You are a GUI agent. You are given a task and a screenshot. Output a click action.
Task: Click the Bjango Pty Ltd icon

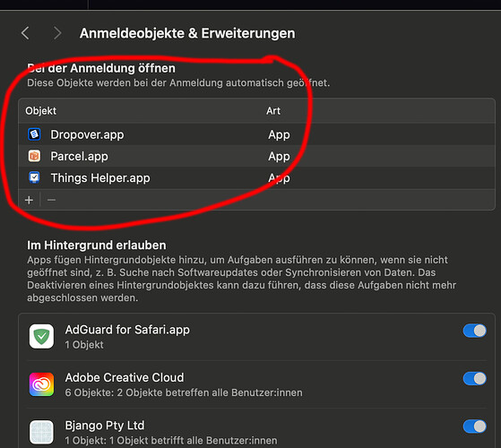click(41, 432)
